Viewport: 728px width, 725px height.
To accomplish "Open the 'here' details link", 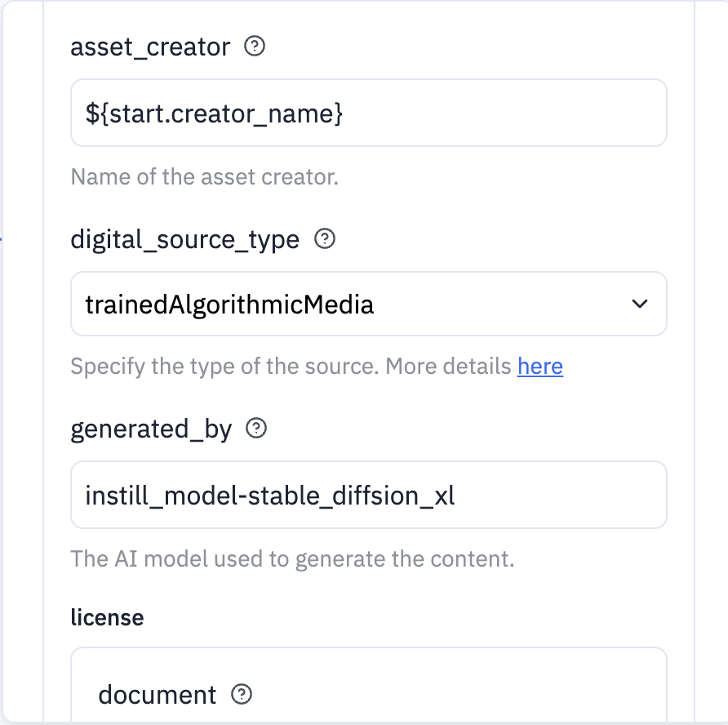I will coord(539,367).
